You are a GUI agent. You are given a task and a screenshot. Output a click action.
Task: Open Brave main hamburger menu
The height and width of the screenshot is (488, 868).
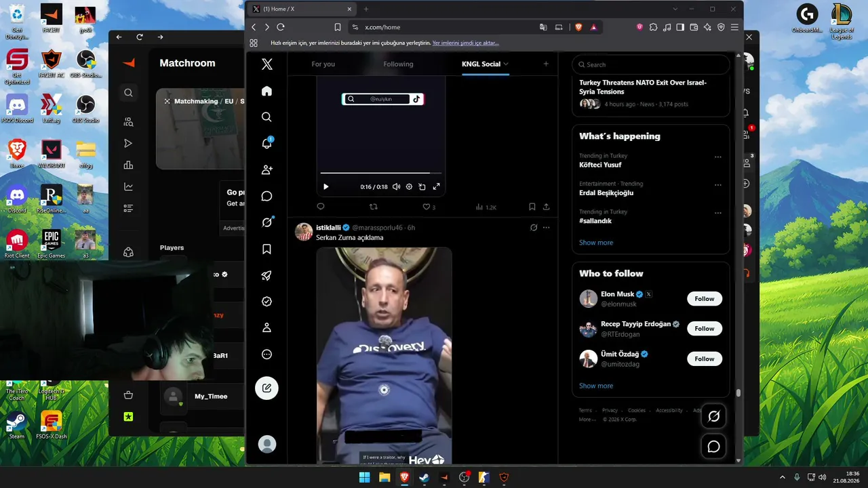click(x=734, y=27)
